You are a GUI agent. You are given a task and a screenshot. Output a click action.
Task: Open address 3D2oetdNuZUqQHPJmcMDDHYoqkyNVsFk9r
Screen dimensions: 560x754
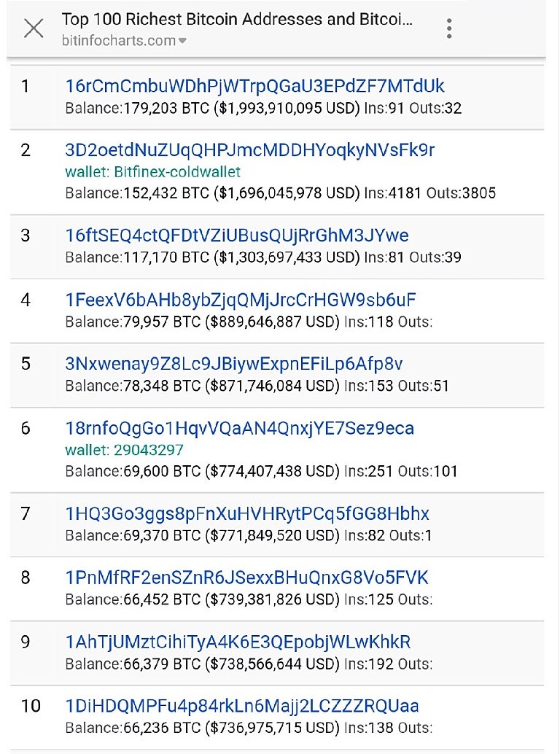(249, 150)
